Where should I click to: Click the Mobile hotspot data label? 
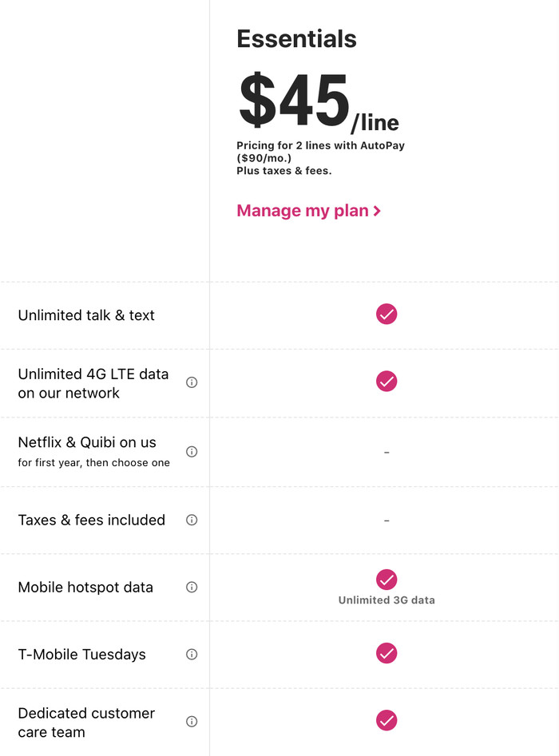[x=85, y=588]
